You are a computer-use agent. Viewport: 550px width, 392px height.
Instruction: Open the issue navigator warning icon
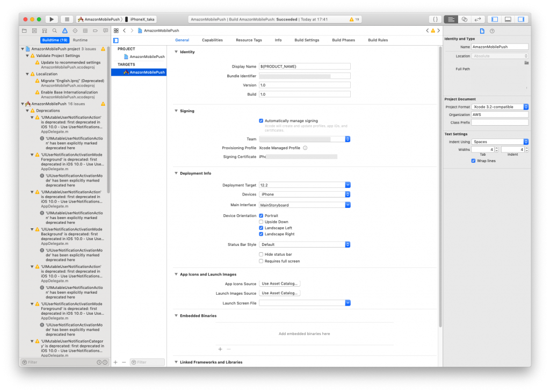tap(65, 31)
